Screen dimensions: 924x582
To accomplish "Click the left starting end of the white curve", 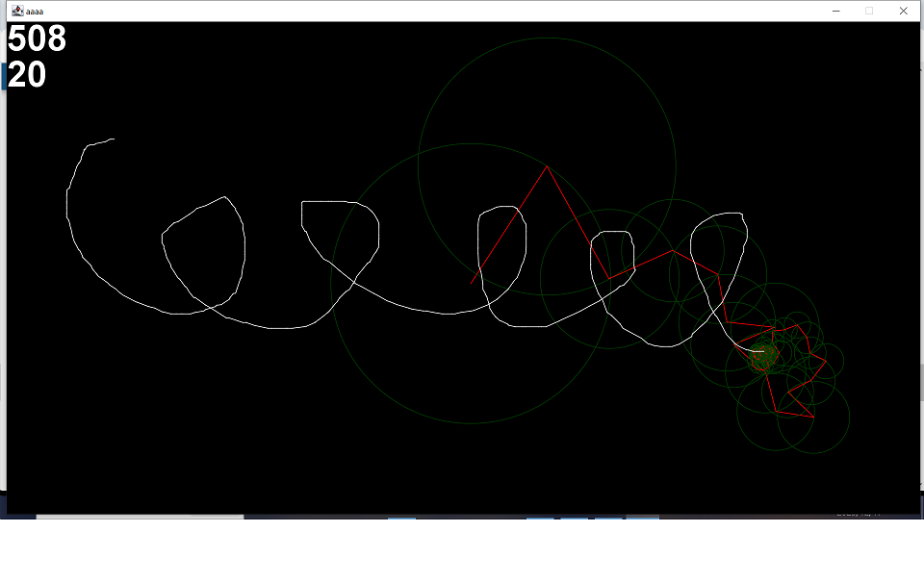I will tap(114, 139).
